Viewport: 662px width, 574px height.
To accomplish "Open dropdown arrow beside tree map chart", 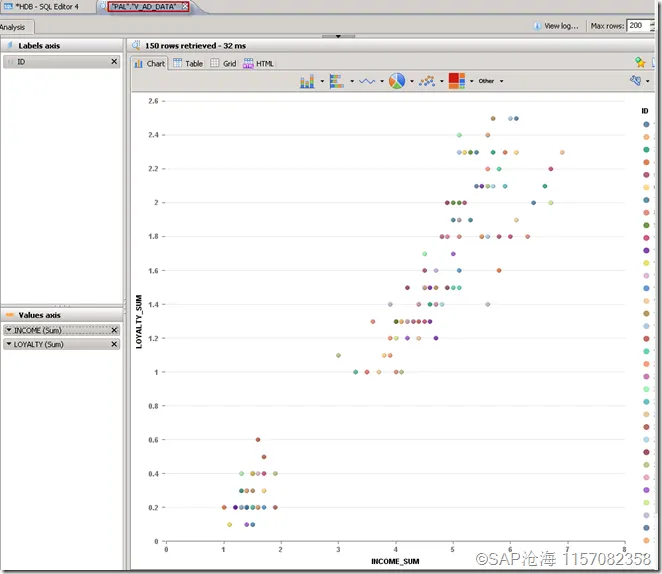I will point(472,81).
